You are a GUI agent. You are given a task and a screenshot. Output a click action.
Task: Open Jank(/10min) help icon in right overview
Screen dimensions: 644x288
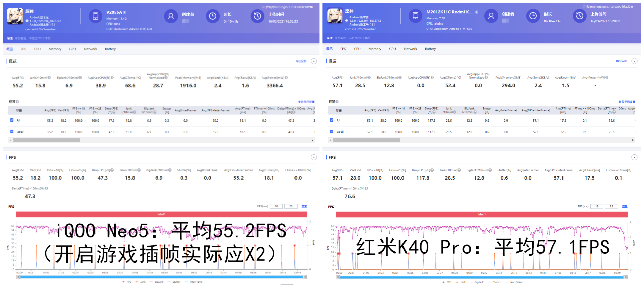pyautogui.click(x=369, y=78)
